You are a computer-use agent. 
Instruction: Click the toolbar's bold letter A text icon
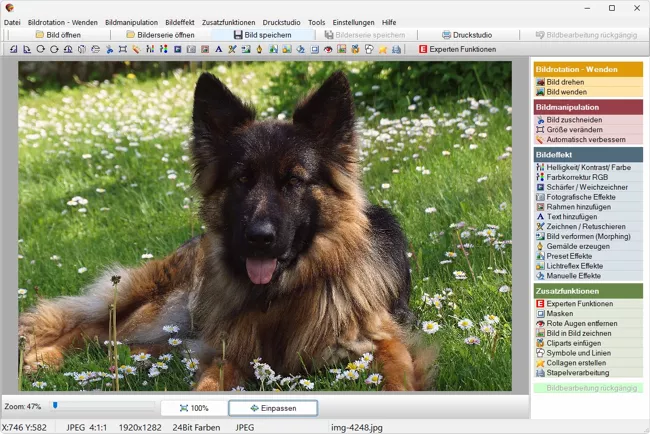pos(218,49)
